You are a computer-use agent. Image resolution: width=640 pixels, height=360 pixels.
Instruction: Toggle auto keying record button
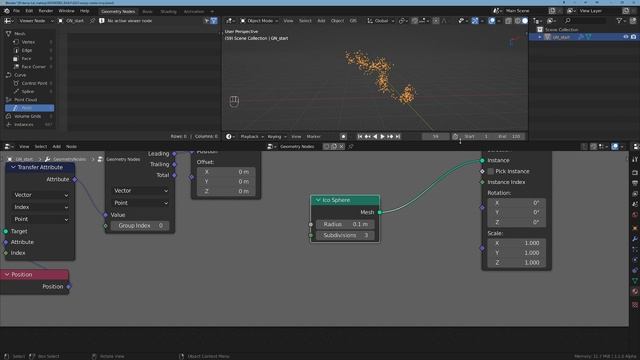pyautogui.click(x=343, y=136)
